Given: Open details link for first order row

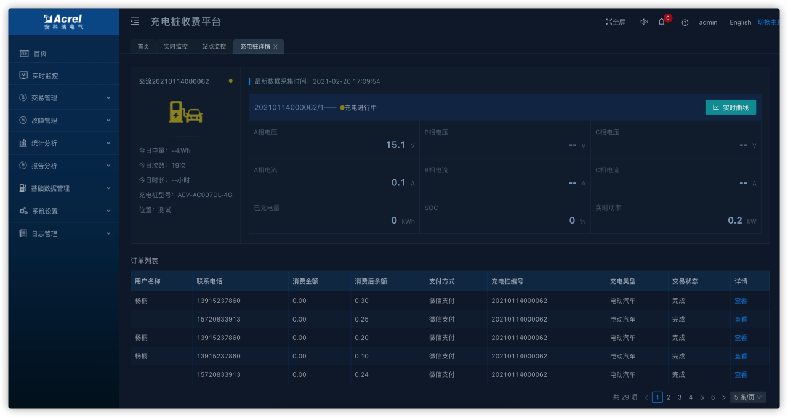Looking at the screenshot, I should point(741,300).
